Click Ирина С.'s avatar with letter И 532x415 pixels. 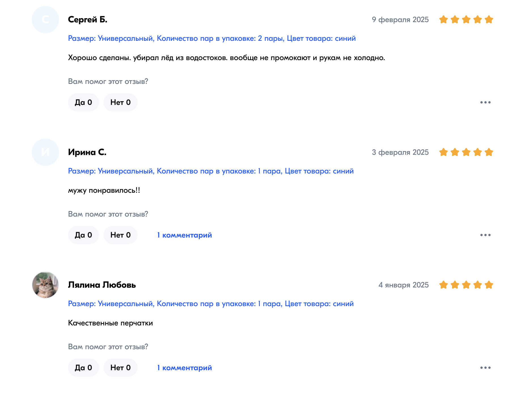[x=45, y=152]
